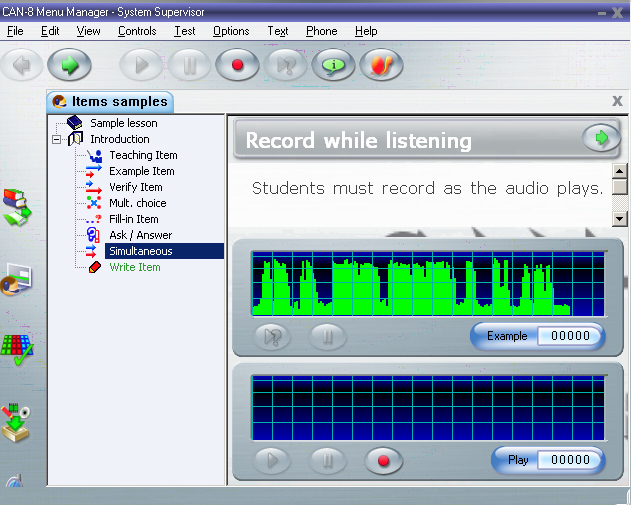The height and width of the screenshot is (505, 631).
Task: Open the green info speech bubble
Action: coord(333,65)
